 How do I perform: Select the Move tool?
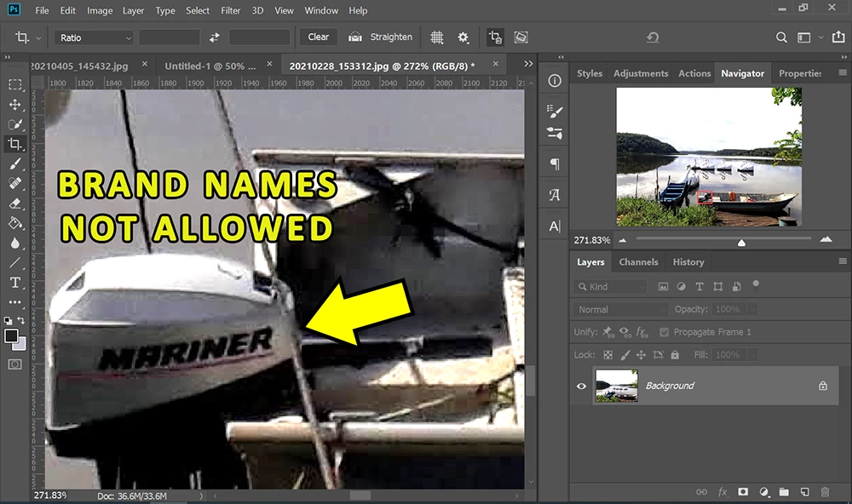click(x=15, y=104)
